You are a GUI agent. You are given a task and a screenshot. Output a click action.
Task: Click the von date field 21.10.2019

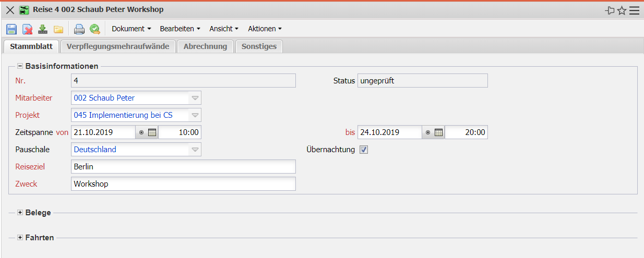point(103,132)
